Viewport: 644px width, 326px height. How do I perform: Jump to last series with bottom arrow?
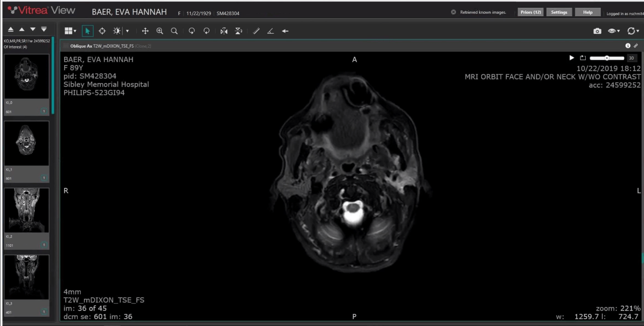pyautogui.click(x=44, y=29)
